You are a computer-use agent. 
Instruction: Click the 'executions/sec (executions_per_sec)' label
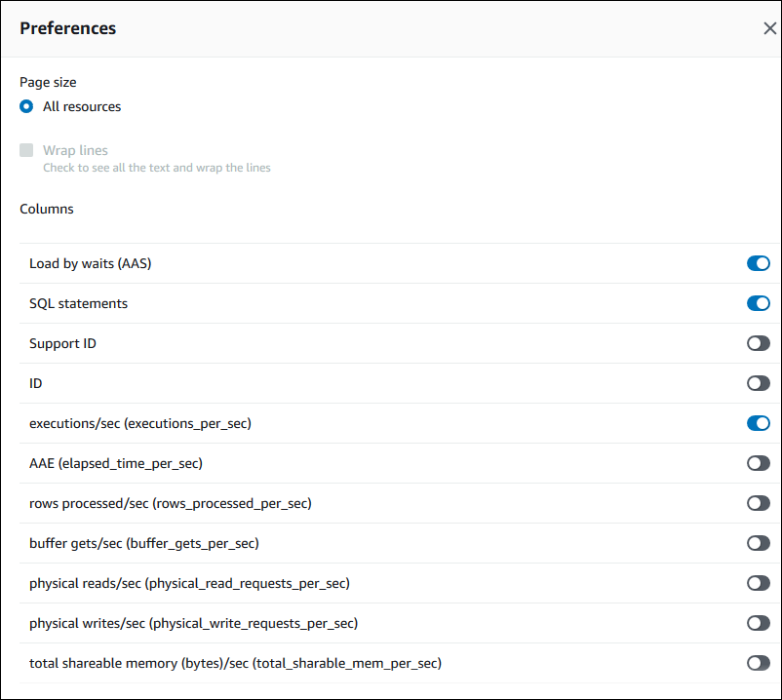click(140, 423)
